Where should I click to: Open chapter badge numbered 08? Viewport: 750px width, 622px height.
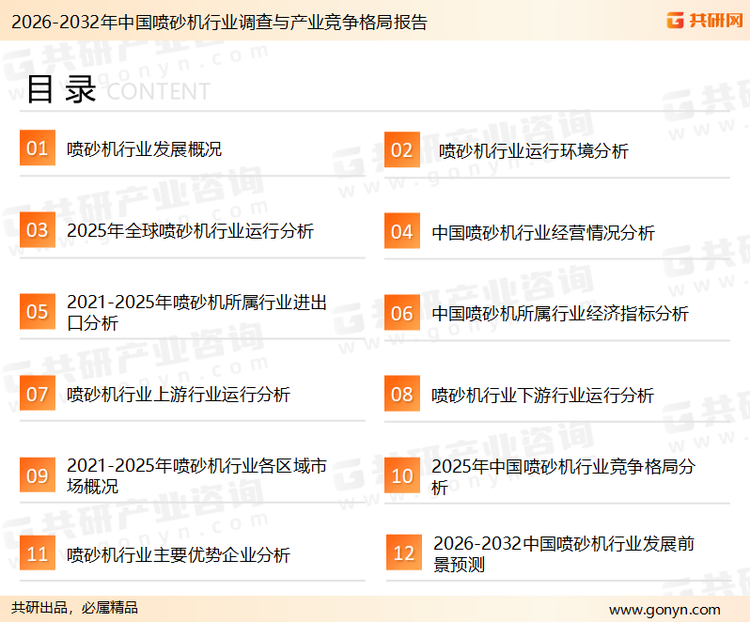tap(401, 394)
